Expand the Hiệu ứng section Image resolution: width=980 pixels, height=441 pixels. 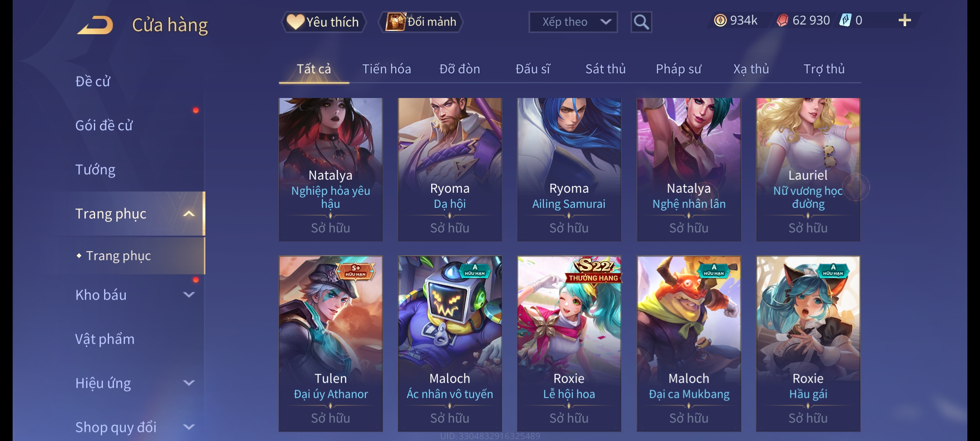(x=189, y=383)
